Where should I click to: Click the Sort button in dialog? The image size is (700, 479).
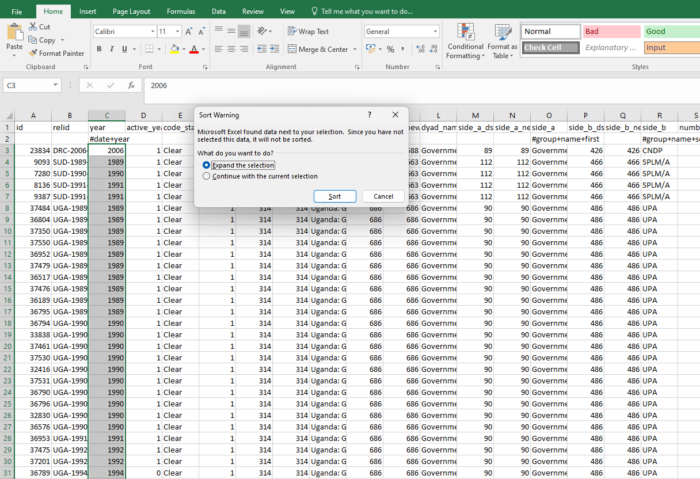pos(335,196)
